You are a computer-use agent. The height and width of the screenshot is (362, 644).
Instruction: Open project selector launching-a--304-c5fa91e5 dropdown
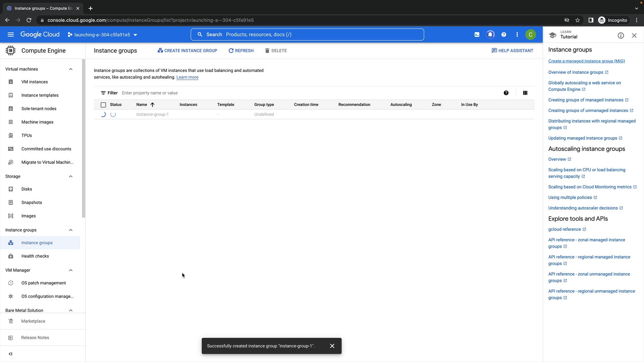(102, 35)
